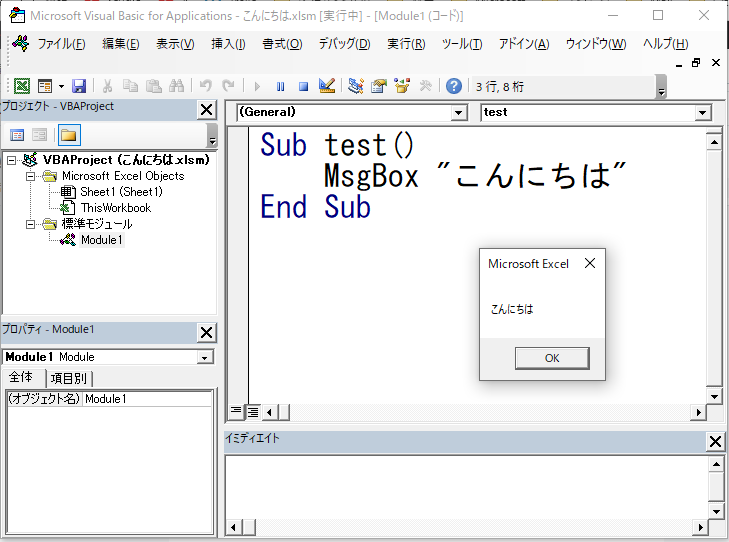
Task: Restore the inner code window
Action: tap(696, 63)
